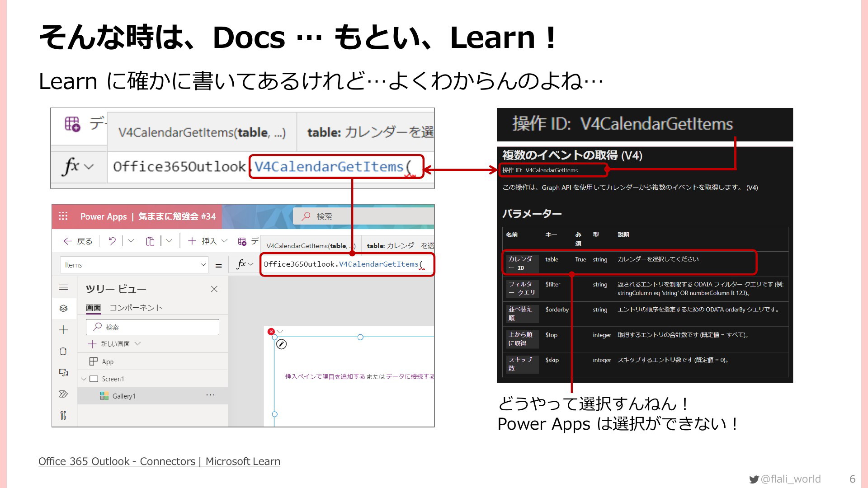Open the advanced tools icon in sidebar
This screenshot has width=868, height=488.
pos(63,415)
